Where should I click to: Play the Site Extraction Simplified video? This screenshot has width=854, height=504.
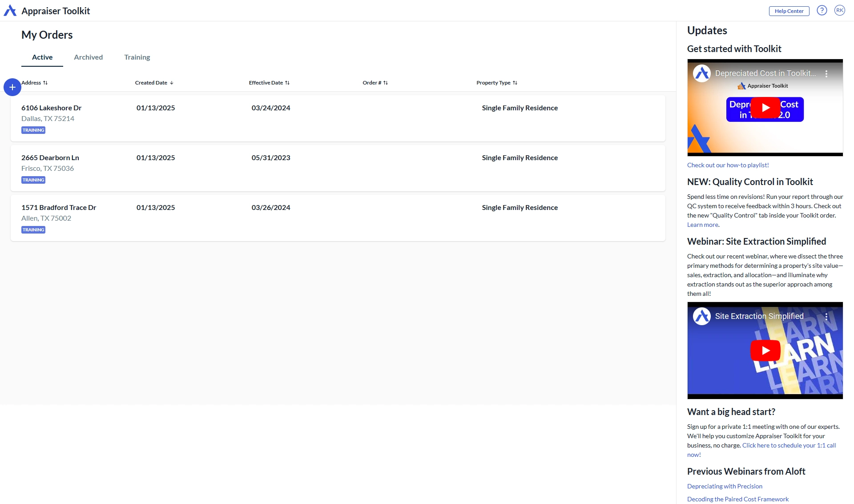pyautogui.click(x=765, y=351)
